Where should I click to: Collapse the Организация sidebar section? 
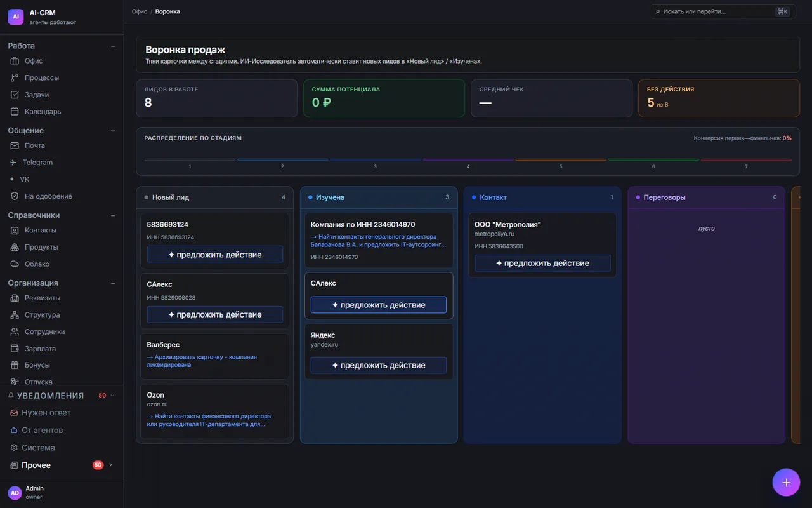pos(113,283)
